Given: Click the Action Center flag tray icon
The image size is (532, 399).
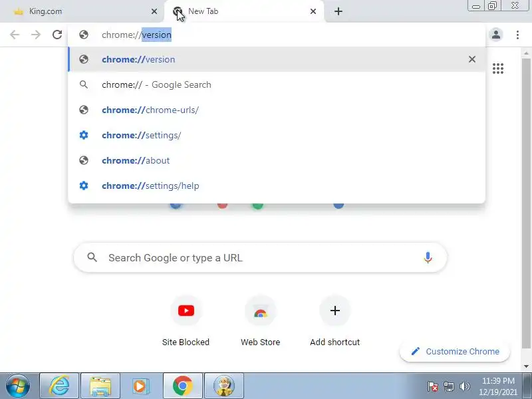Looking at the screenshot, I should pos(432,386).
